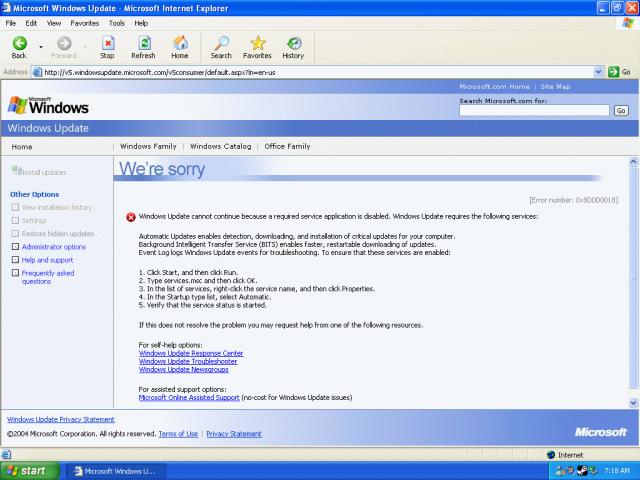This screenshot has width=640, height=480.
Task: Follow the Microsoft.com Home link
Action: pyautogui.click(x=494, y=87)
